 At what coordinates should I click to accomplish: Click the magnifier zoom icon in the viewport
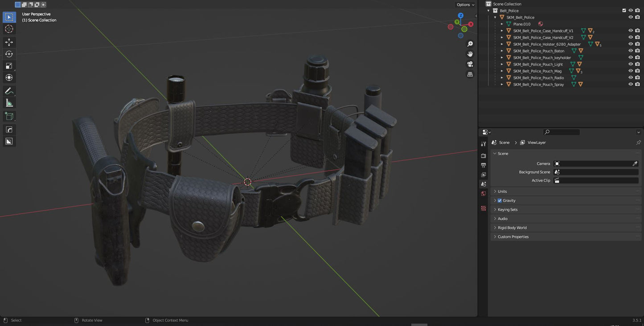click(470, 44)
